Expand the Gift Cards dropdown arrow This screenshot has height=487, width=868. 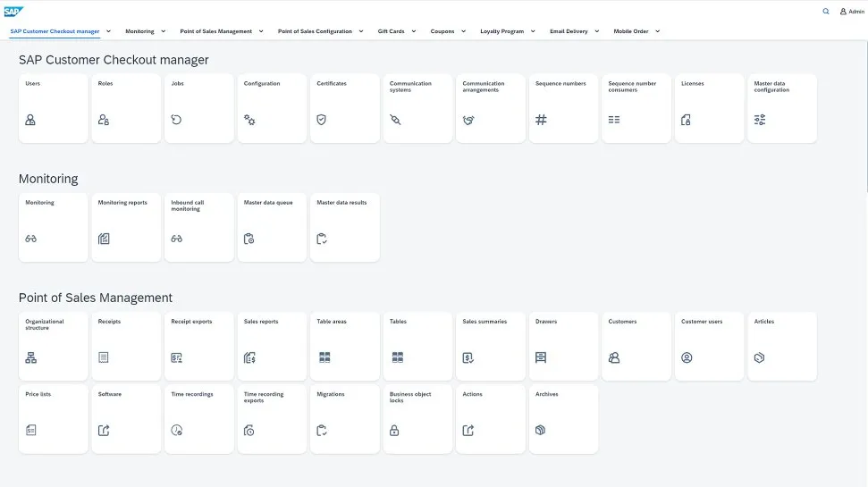click(x=414, y=31)
